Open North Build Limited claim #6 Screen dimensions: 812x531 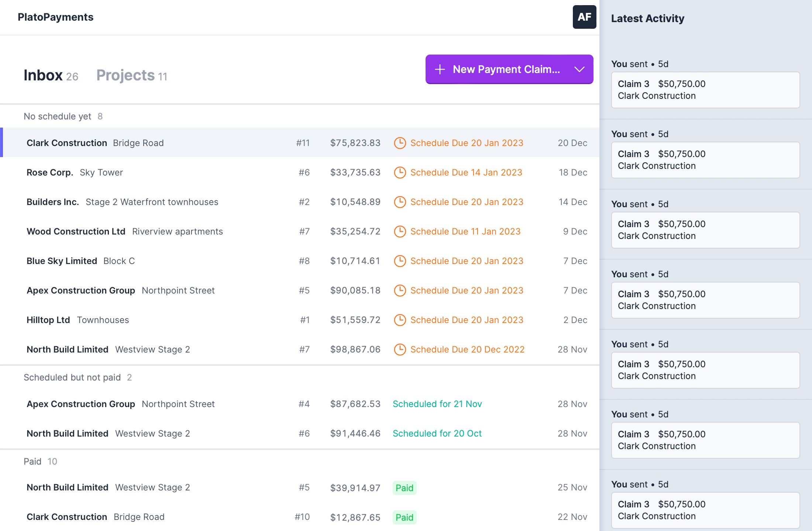(300, 433)
